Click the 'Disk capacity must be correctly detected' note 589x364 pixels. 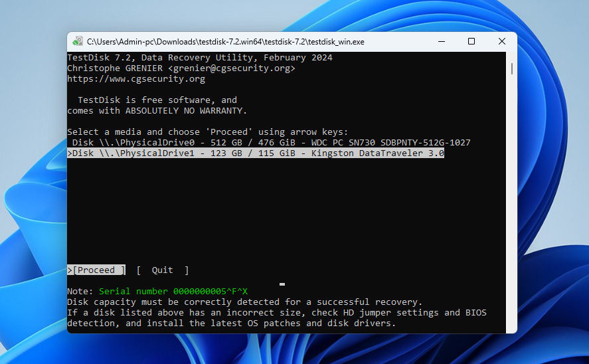click(244, 302)
